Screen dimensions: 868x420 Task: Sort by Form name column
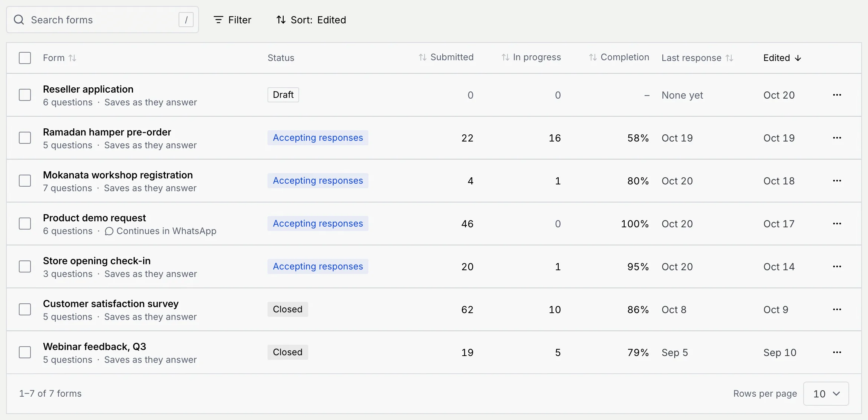point(60,58)
